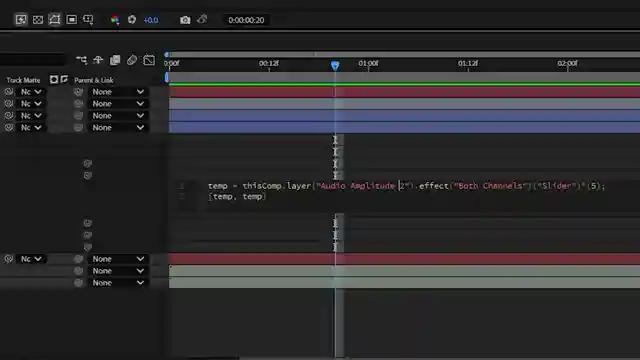Click the matte type icon beside Track Matte header
The width and height of the screenshot is (640, 360).
point(54,79)
